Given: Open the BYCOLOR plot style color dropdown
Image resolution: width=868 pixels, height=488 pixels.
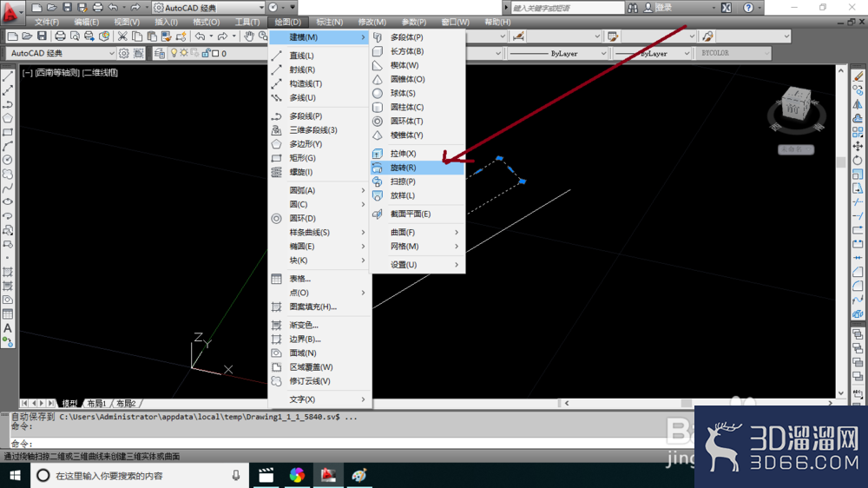Looking at the screenshot, I should pos(733,53).
